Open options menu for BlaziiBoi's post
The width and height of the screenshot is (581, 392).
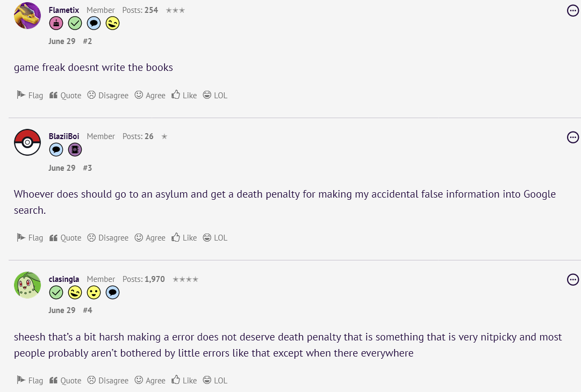coord(573,137)
